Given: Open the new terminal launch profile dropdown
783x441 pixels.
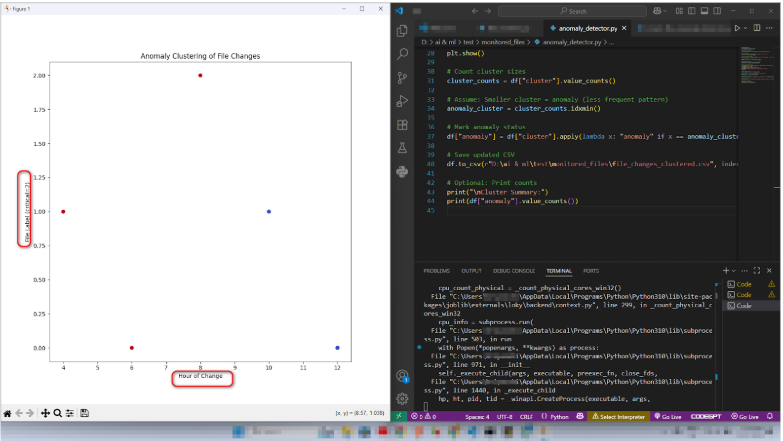Looking at the screenshot, I should point(734,271).
